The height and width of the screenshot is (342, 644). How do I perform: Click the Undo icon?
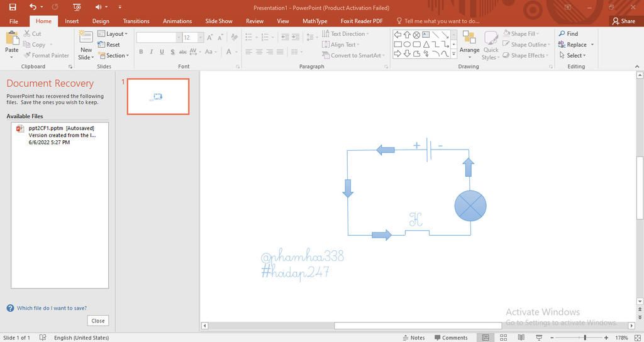pos(33,7)
